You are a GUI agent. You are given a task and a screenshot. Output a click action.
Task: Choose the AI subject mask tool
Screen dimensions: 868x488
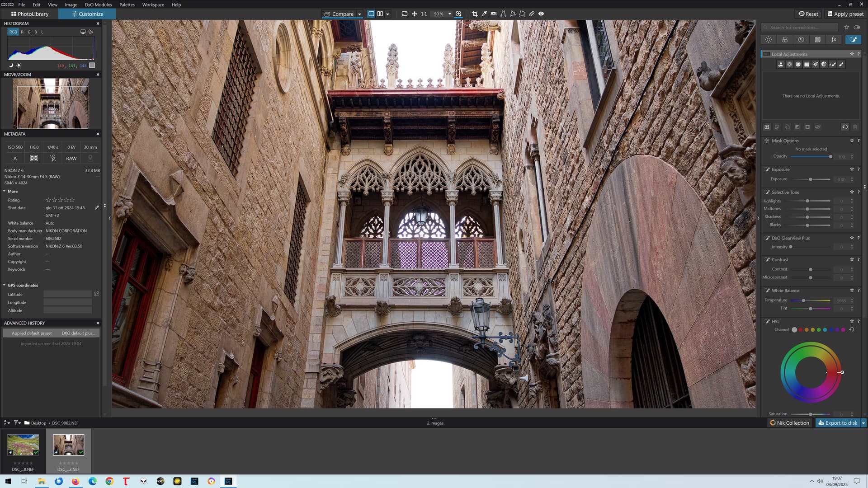(780, 65)
